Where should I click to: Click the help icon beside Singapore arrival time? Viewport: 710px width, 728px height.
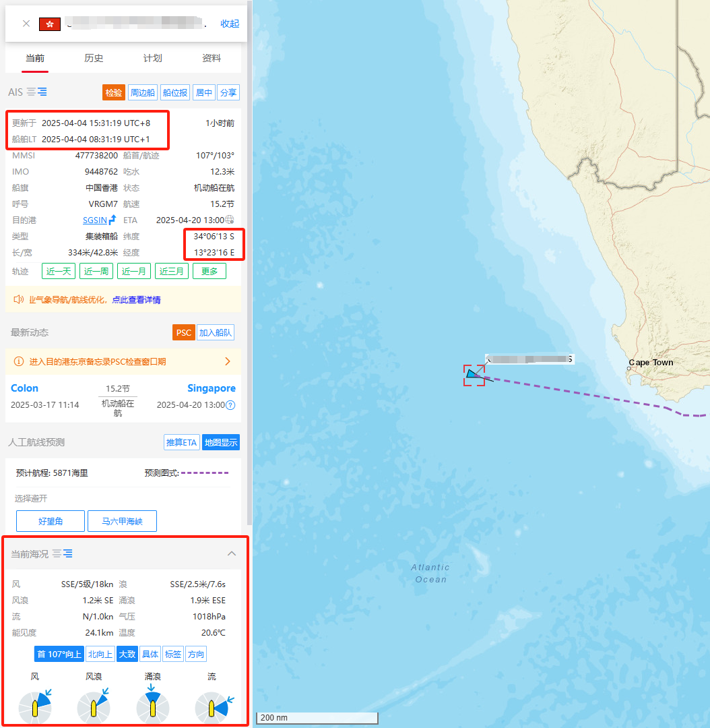230,405
